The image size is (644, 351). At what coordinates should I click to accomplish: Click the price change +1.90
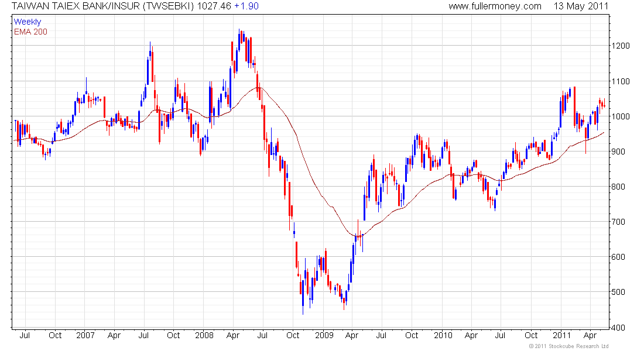click(x=246, y=6)
